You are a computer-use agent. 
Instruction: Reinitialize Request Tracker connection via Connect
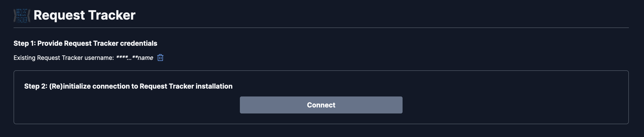coord(321,105)
